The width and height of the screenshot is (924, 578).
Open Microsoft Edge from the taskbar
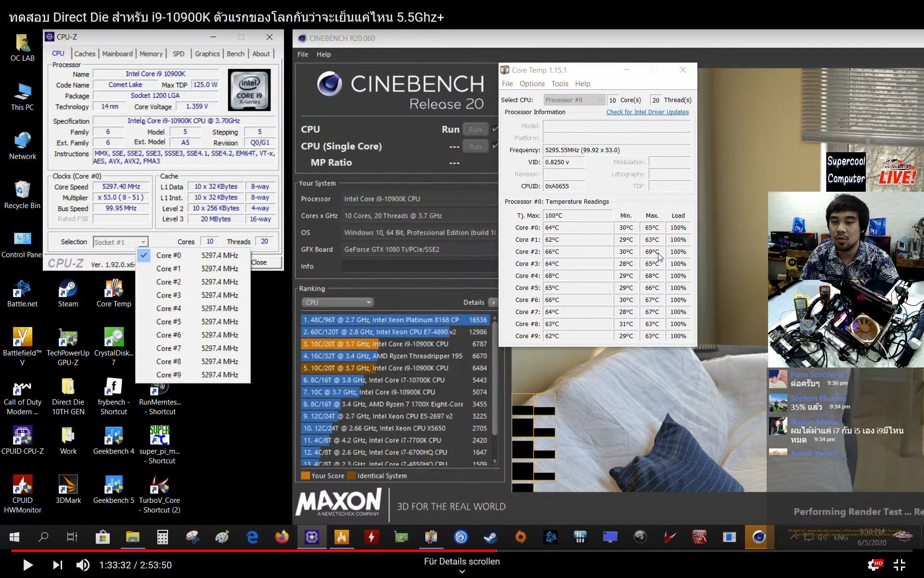coord(252,537)
